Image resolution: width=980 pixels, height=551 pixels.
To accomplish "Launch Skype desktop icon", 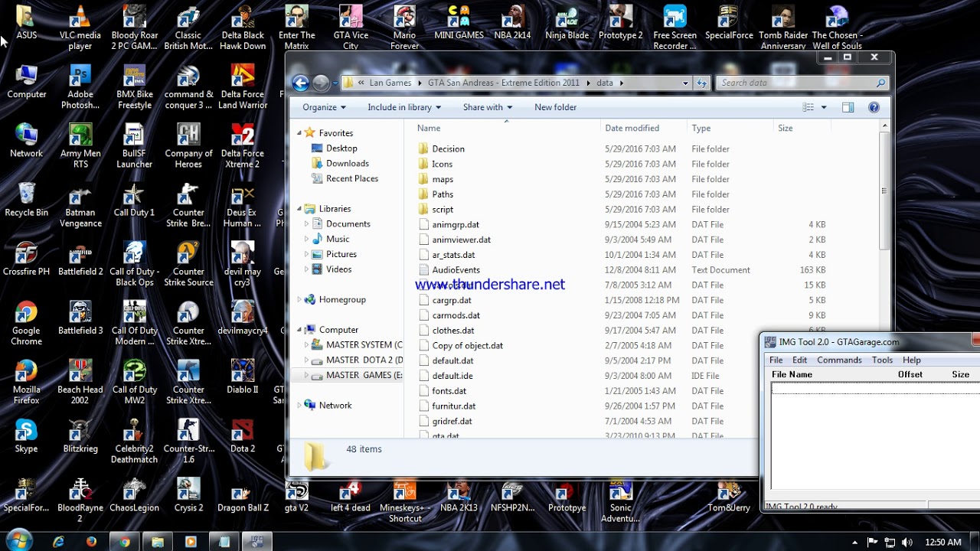I will 26,436.
